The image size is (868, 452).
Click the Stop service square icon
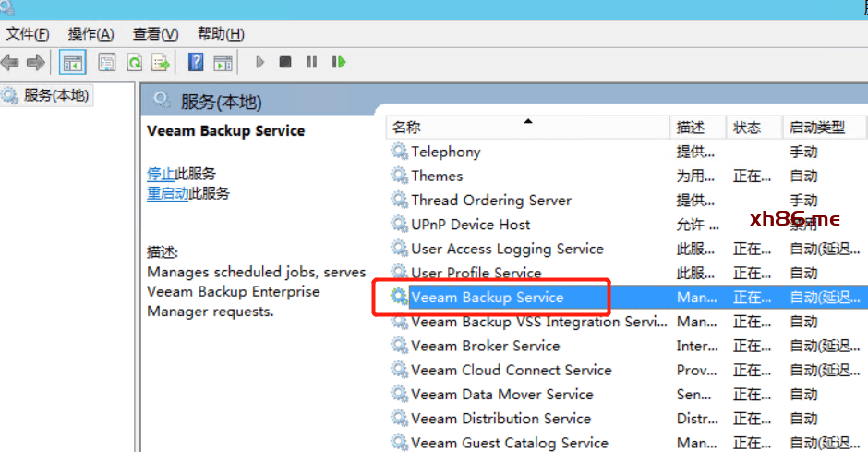click(285, 62)
